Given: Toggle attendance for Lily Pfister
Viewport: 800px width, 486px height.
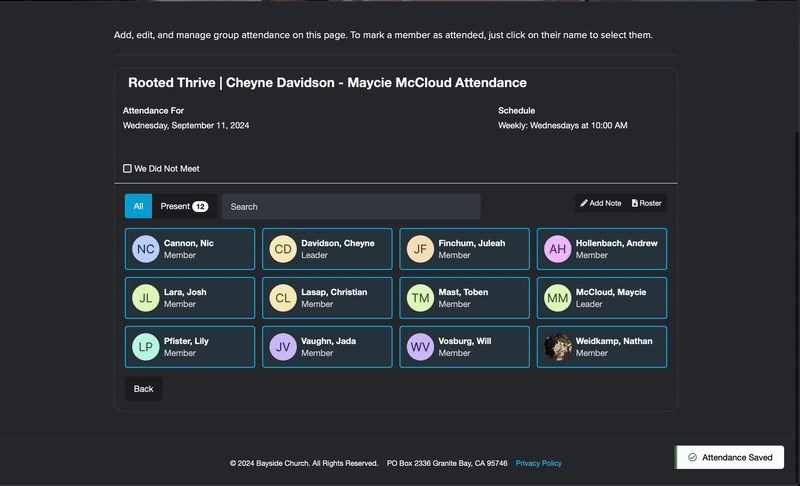Looking at the screenshot, I should pos(190,347).
